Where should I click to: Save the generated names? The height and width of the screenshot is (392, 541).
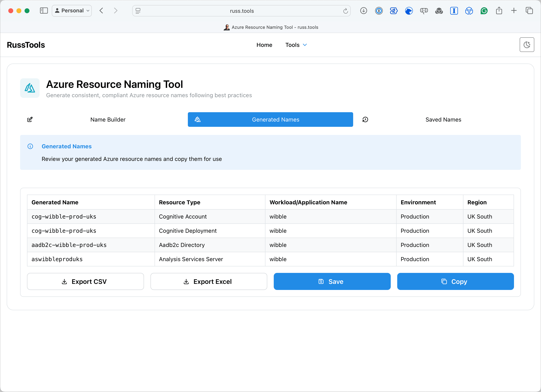click(332, 281)
